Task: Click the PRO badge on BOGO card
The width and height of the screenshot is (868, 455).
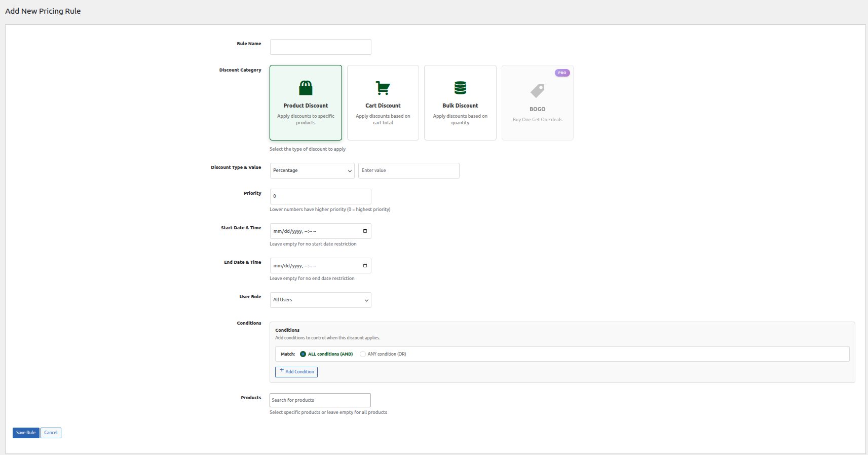Action: [x=562, y=73]
